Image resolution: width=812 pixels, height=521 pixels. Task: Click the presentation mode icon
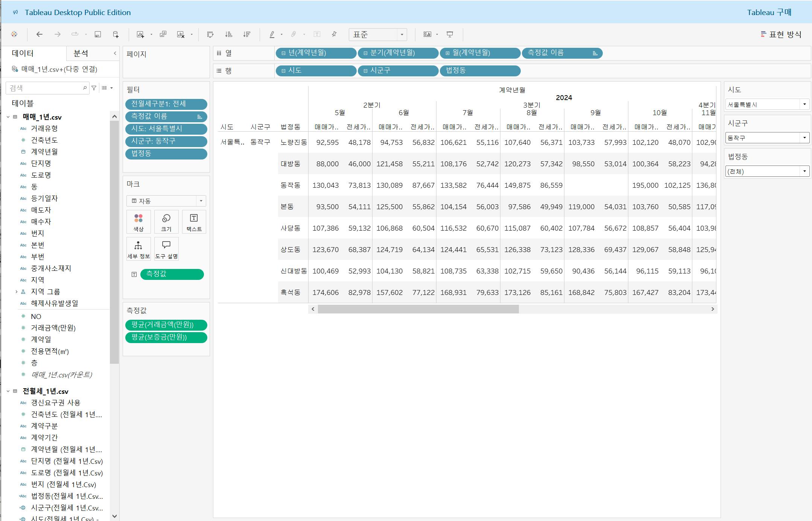tap(450, 34)
